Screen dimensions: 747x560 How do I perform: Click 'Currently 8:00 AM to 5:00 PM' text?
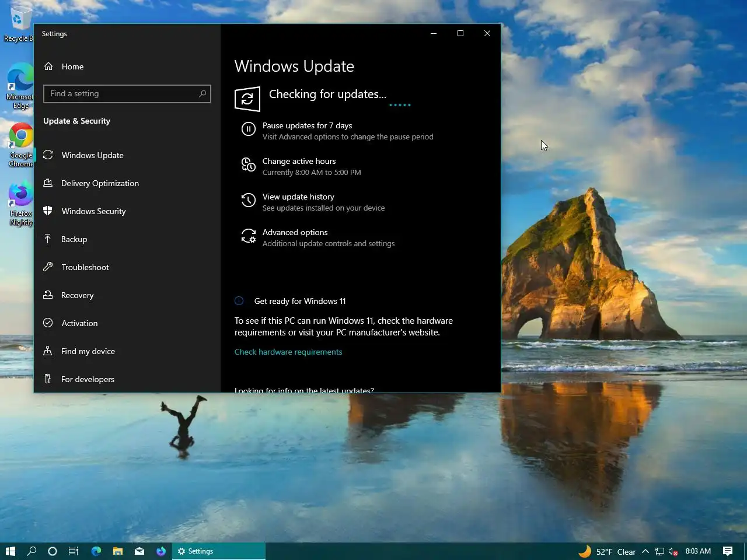pos(312,172)
